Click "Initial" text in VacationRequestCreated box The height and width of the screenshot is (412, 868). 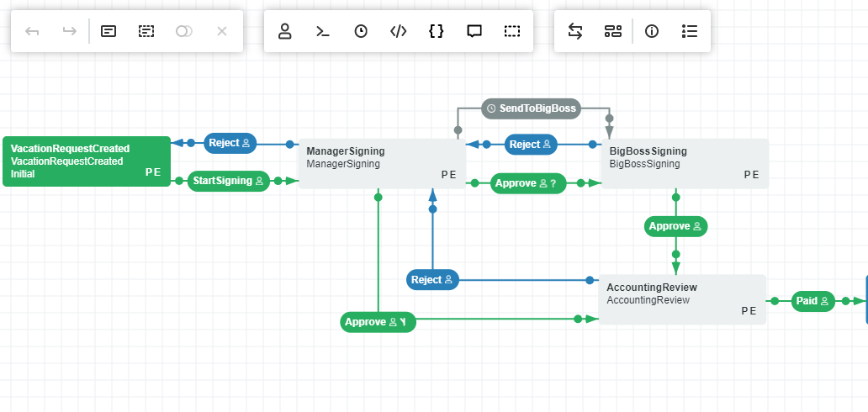(23, 174)
